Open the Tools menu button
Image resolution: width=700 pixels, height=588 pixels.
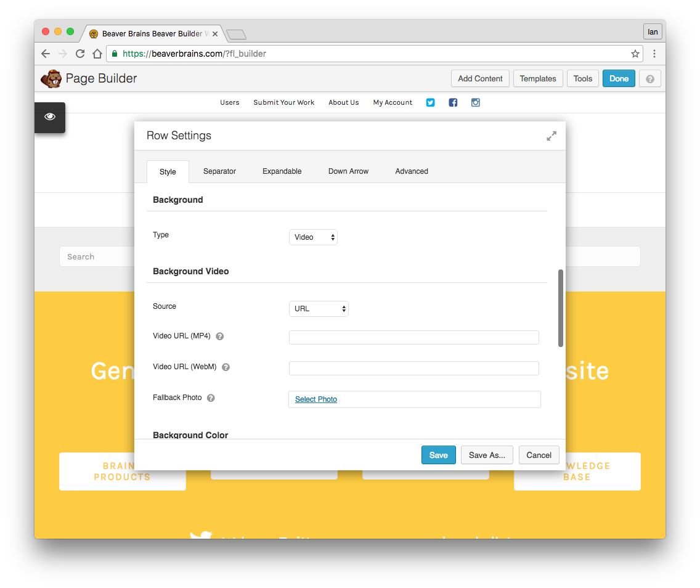[x=582, y=78]
